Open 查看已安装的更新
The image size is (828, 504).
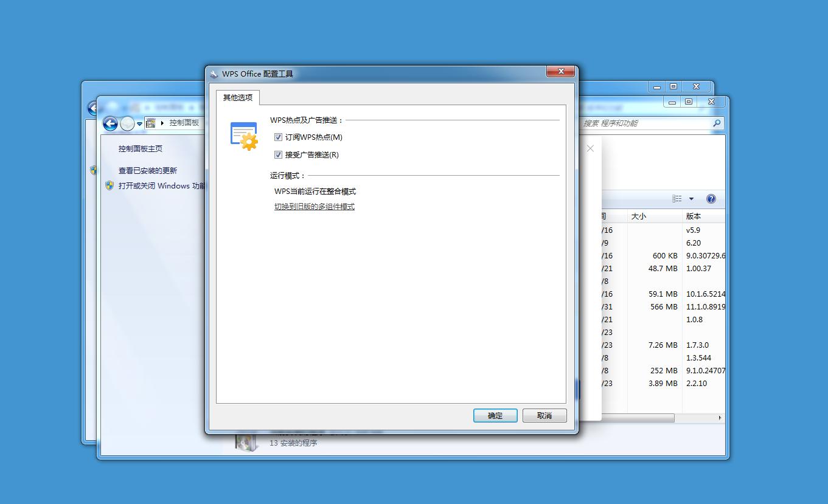point(149,170)
